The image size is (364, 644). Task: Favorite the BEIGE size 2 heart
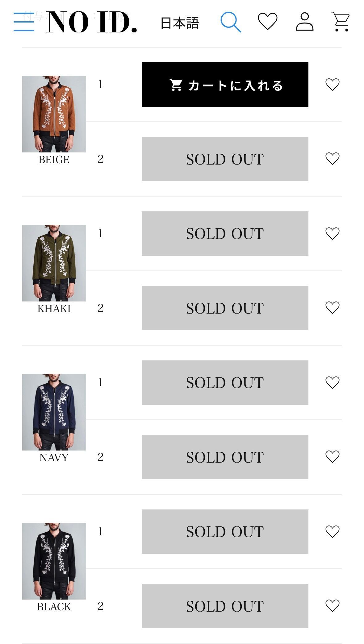click(333, 159)
